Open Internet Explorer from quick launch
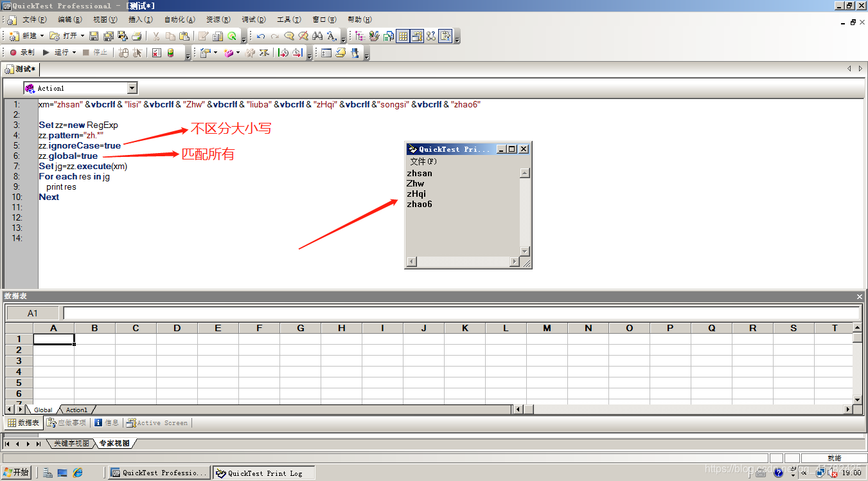Viewport: 868px width, 481px height. click(x=78, y=473)
